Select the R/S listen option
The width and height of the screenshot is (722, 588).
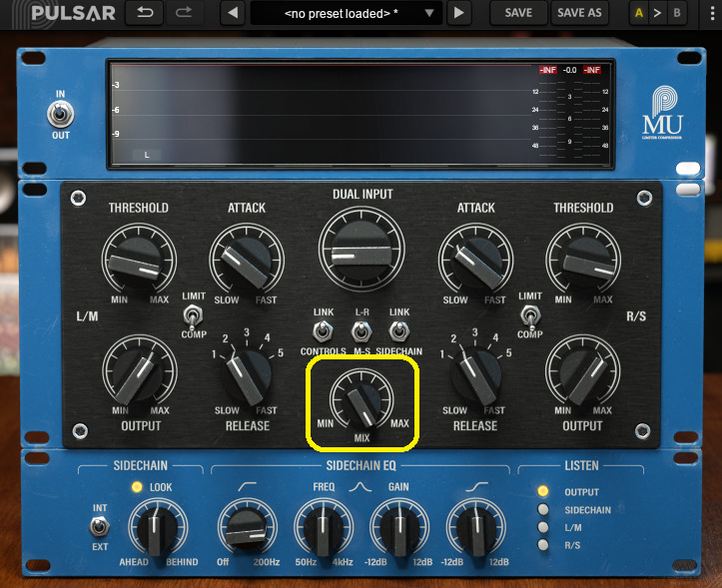(543, 545)
